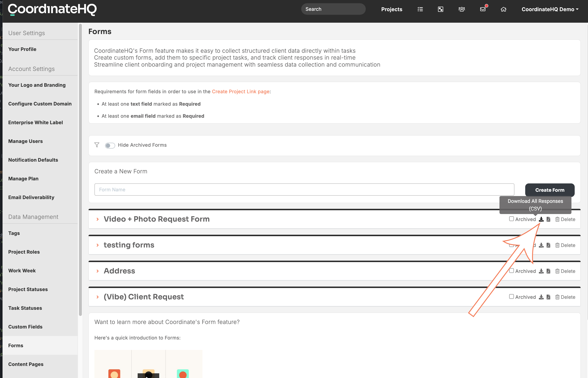Check Archived box for (Vibe) Client Request
Image resolution: width=588 pixels, height=378 pixels.
point(512,296)
